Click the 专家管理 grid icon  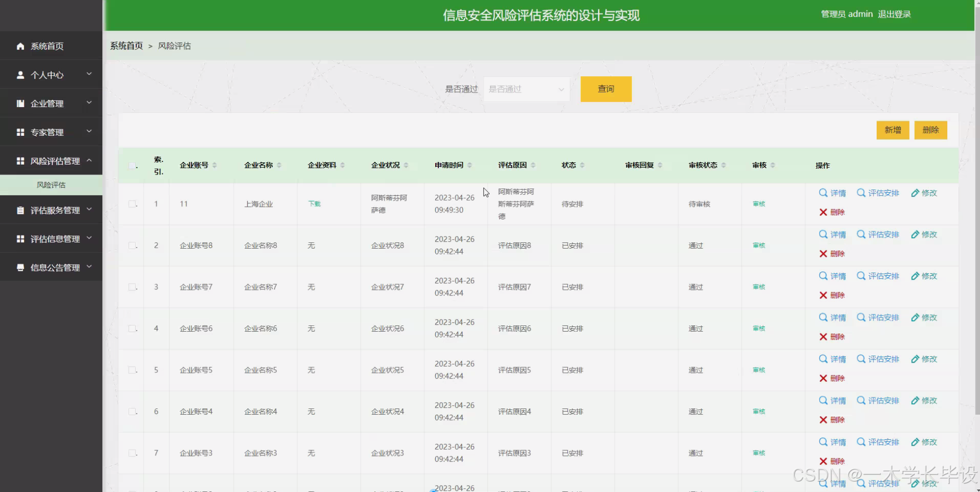pos(20,132)
